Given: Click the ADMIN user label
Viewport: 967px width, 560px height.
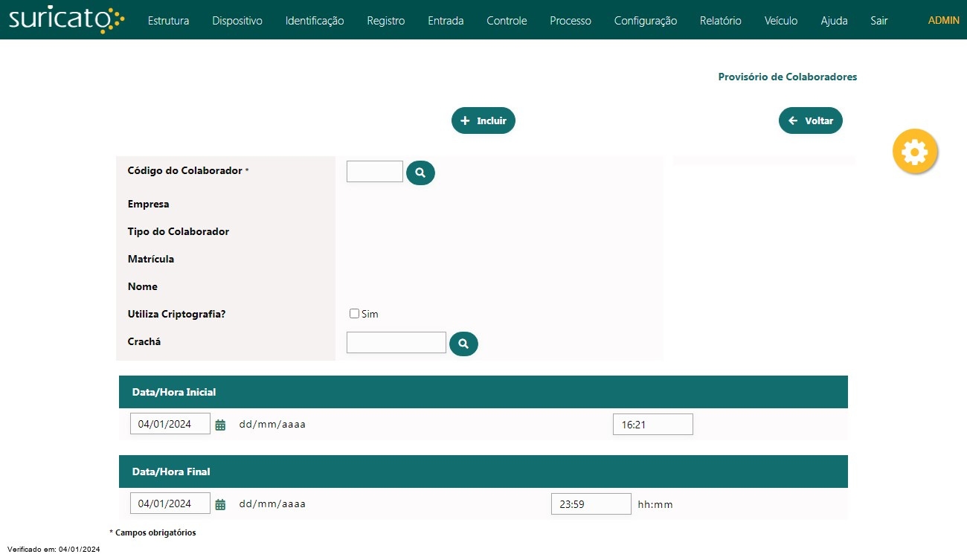Looking at the screenshot, I should [944, 20].
